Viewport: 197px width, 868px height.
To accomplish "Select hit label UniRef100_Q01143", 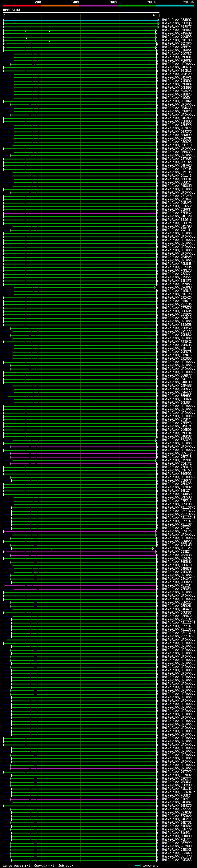I will point(176,176).
